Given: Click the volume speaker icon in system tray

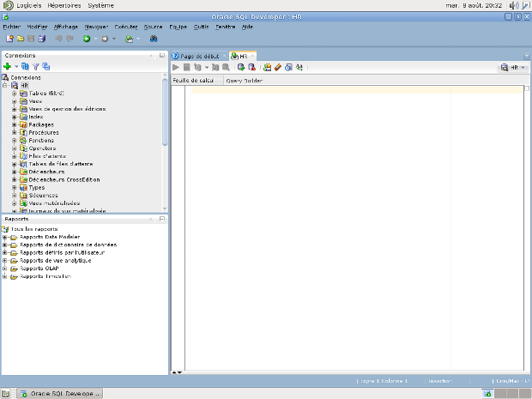Looking at the screenshot, I should (x=514, y=5).
